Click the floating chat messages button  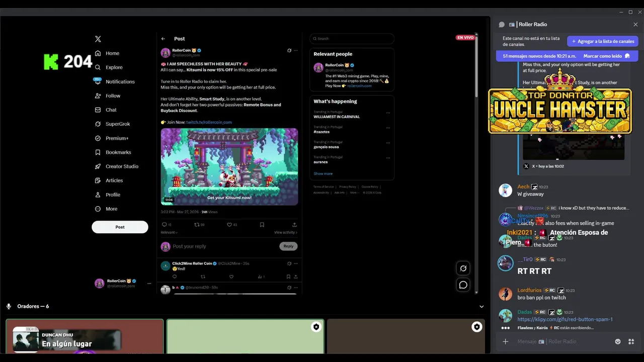point(463,285)
